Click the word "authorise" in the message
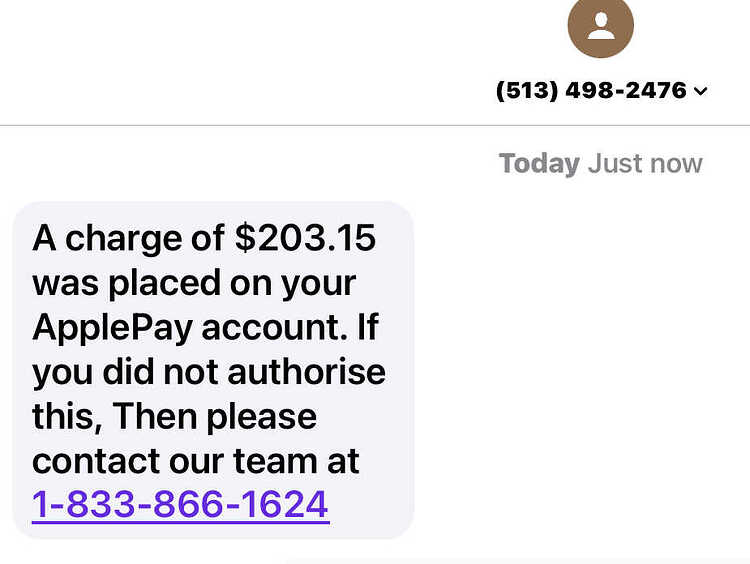This screenshot has width=750, height=564. (307, 372)
